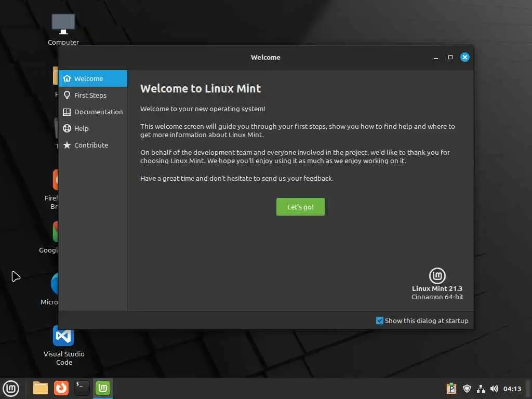Maximize the Welcome window
This screenshot has width=532, height=399.
[450, 57]
